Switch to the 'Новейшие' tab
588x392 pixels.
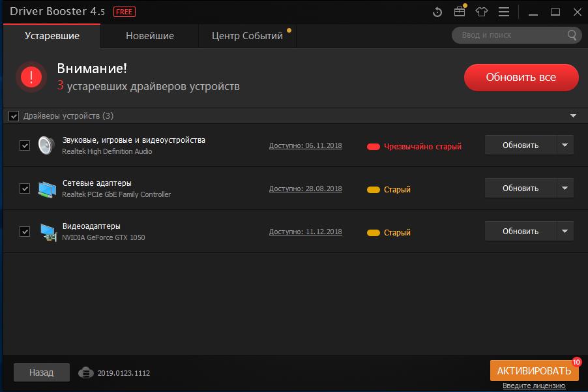(150, 36)
